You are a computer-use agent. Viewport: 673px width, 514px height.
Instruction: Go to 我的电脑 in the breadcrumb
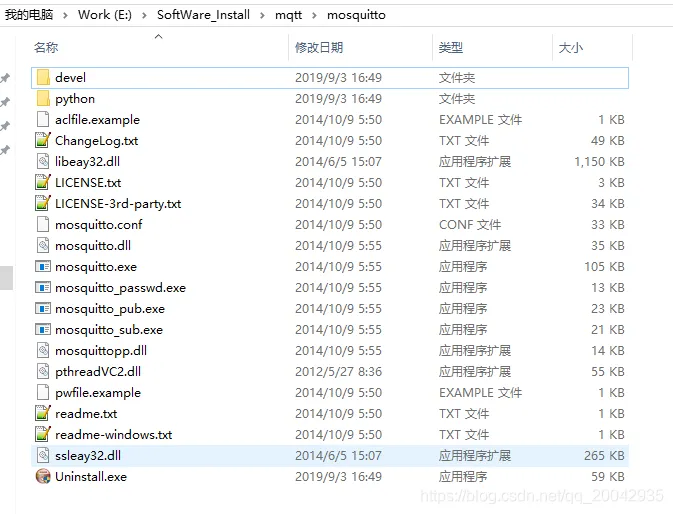tap(29, 15)
